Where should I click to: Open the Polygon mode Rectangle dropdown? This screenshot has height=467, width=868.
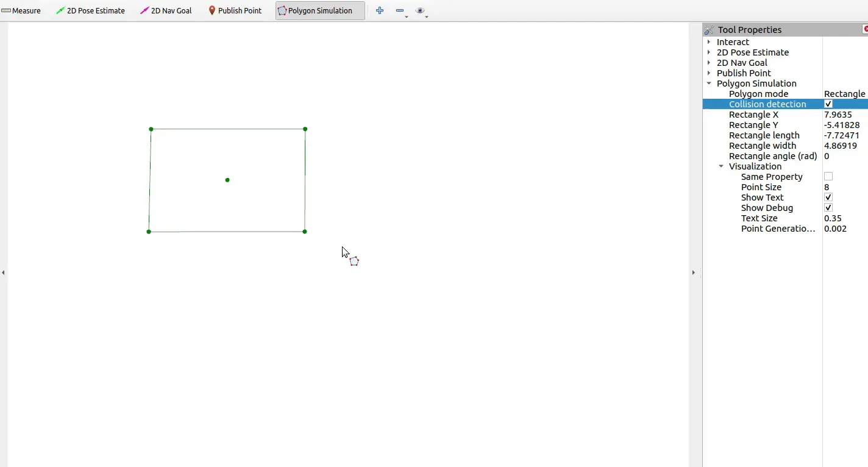tap(845, 94)
